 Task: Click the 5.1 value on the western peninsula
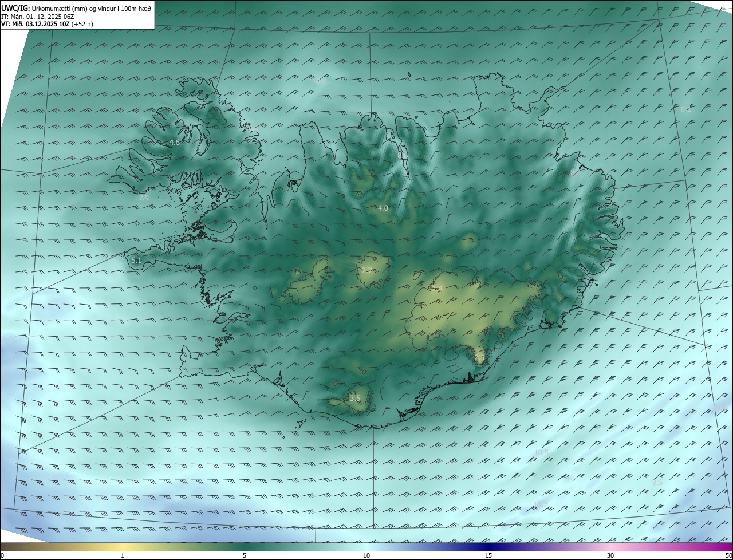(136, 261)
